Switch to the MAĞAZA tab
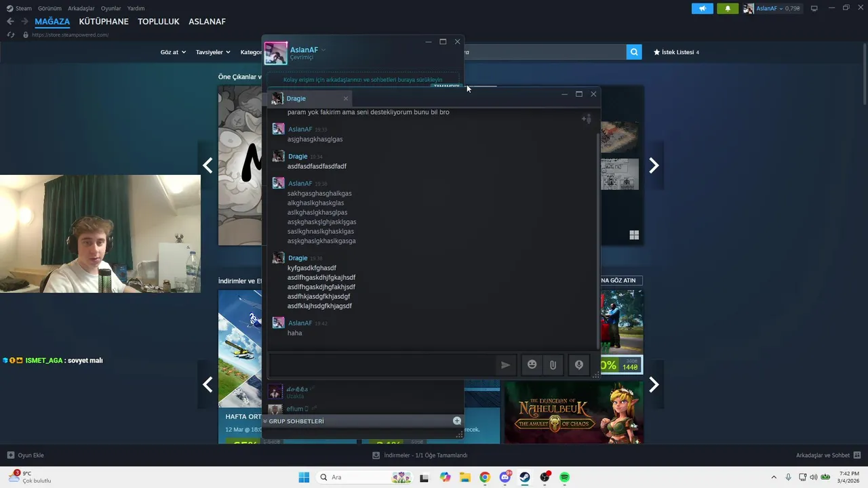 pyautogui.click(x=52, y=22)
